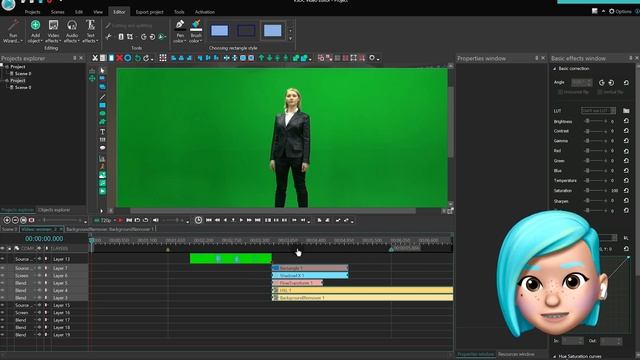
Task: Select the BackgroundRemover 1 timeline clip
Action: pos(362,298)
